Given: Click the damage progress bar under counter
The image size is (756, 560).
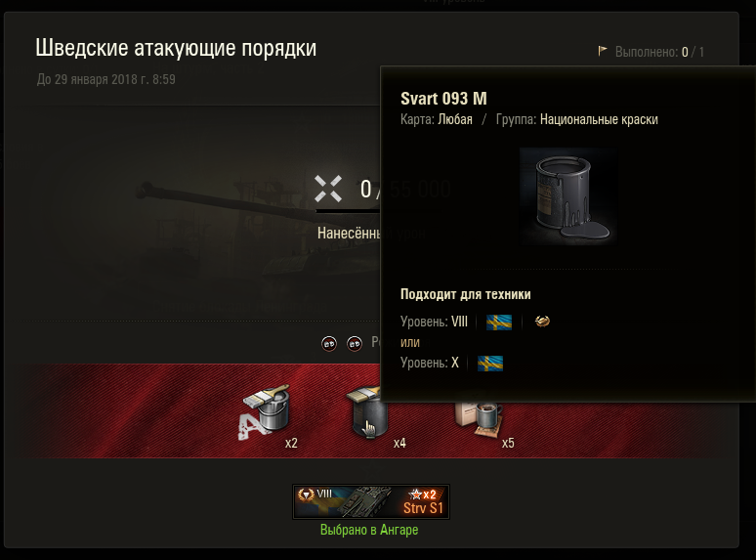Looking at the screenshot, I should pyautogui.click(x=348, y=211).
